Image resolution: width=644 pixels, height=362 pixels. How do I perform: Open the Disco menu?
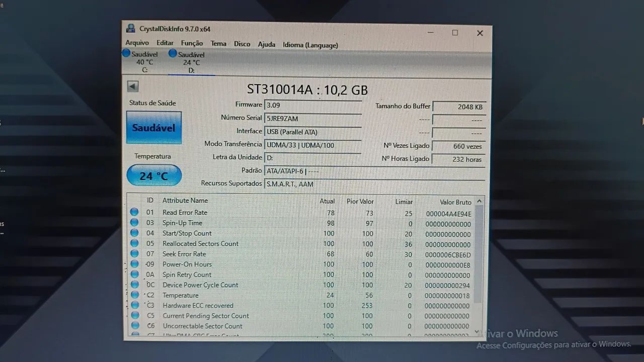[242, 44]
